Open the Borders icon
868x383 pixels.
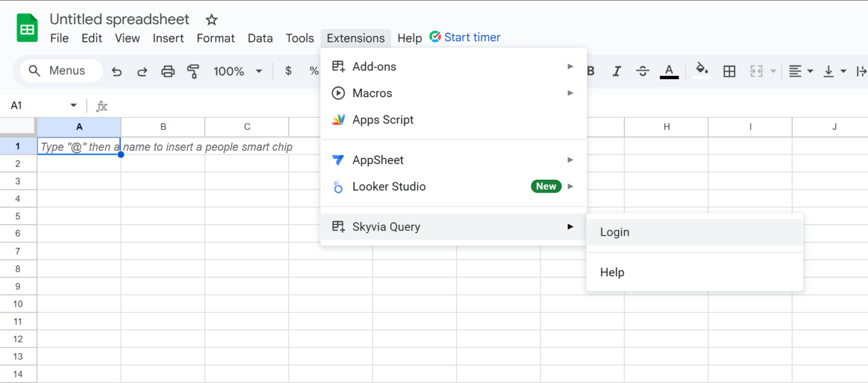coord(729,71)
